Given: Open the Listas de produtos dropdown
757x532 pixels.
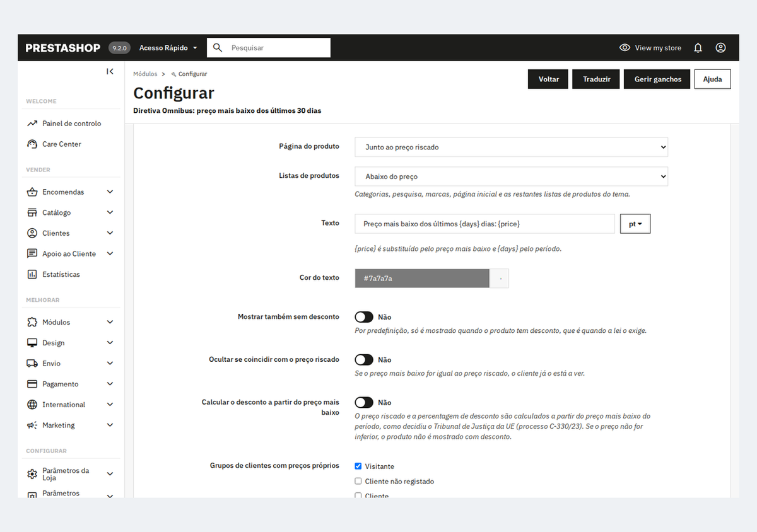Looking at the screenshot, I should point(511,176).
